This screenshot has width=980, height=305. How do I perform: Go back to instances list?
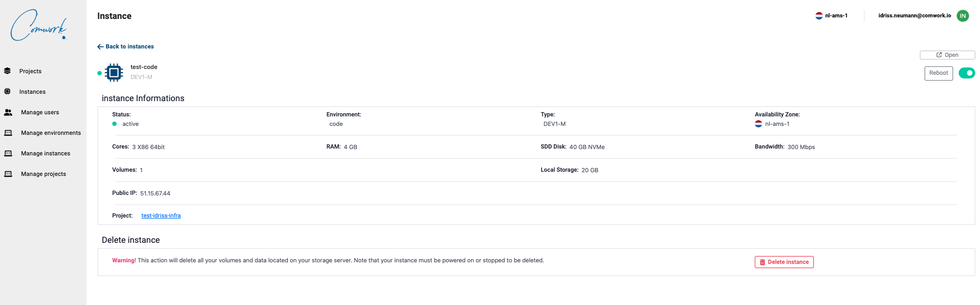click(126, 46)
